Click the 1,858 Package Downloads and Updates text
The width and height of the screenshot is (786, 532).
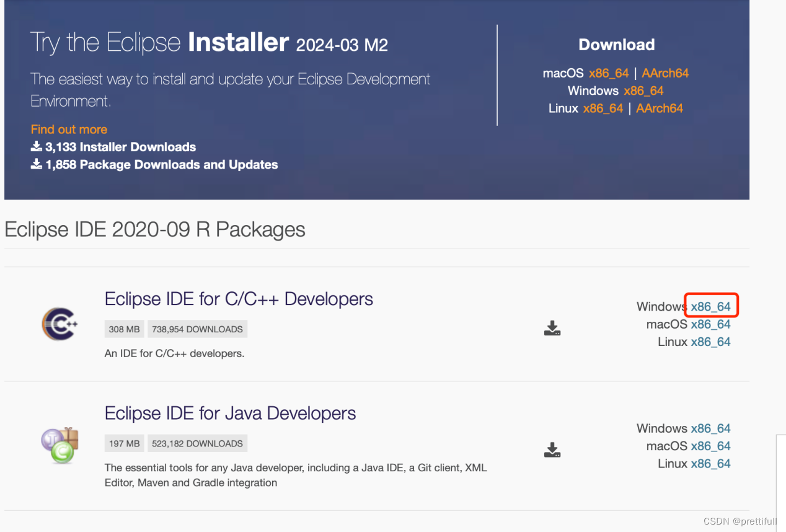tap(161, 164)
